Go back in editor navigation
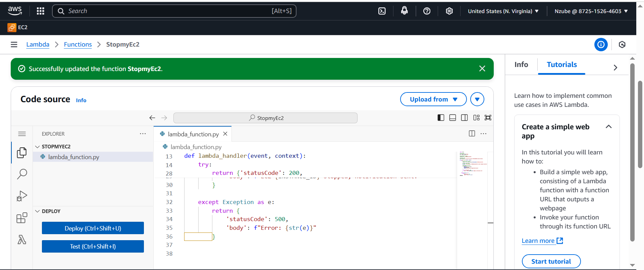 [152, 118]
